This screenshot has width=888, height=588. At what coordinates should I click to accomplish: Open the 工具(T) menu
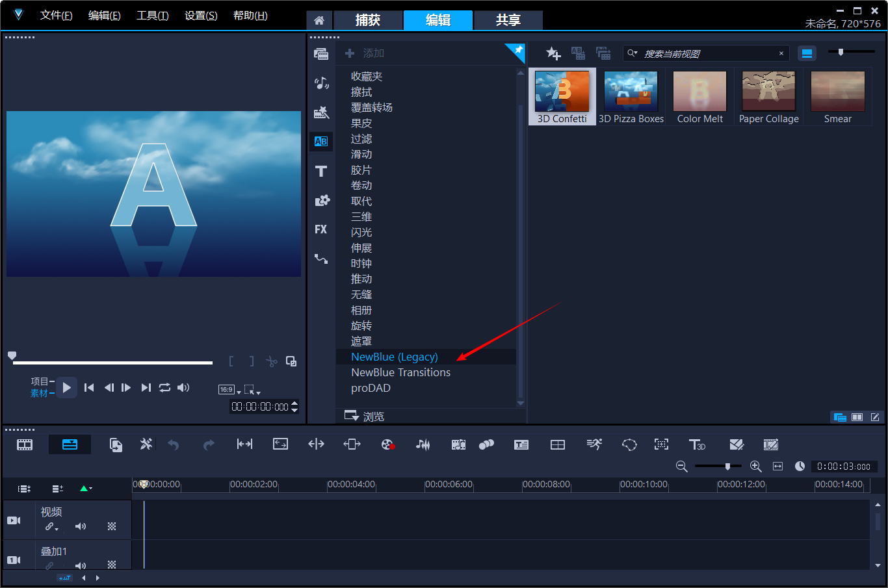(152, 16)
